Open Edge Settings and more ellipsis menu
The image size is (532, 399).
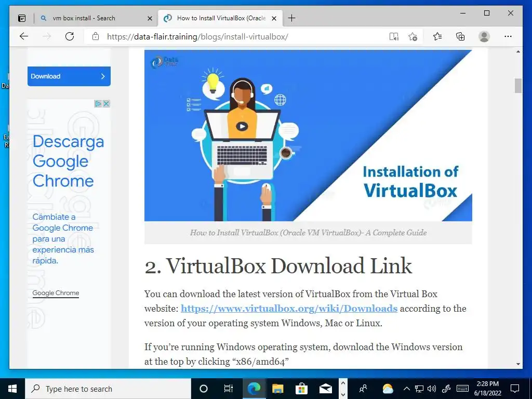(508, 36)
